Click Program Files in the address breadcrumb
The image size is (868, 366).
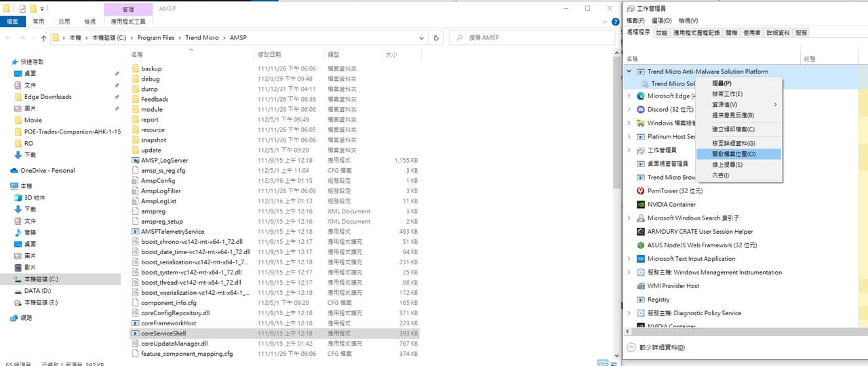(156, 38)
